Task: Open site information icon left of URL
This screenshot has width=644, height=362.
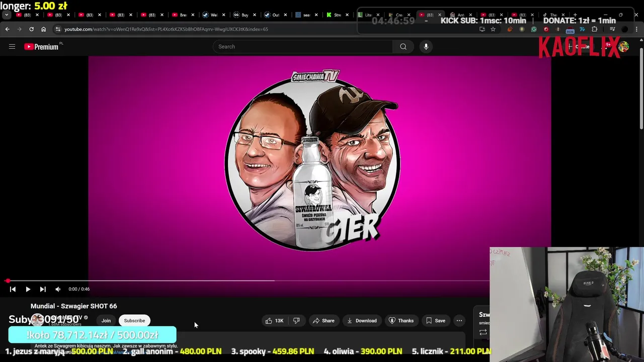Action: point(58,29)
